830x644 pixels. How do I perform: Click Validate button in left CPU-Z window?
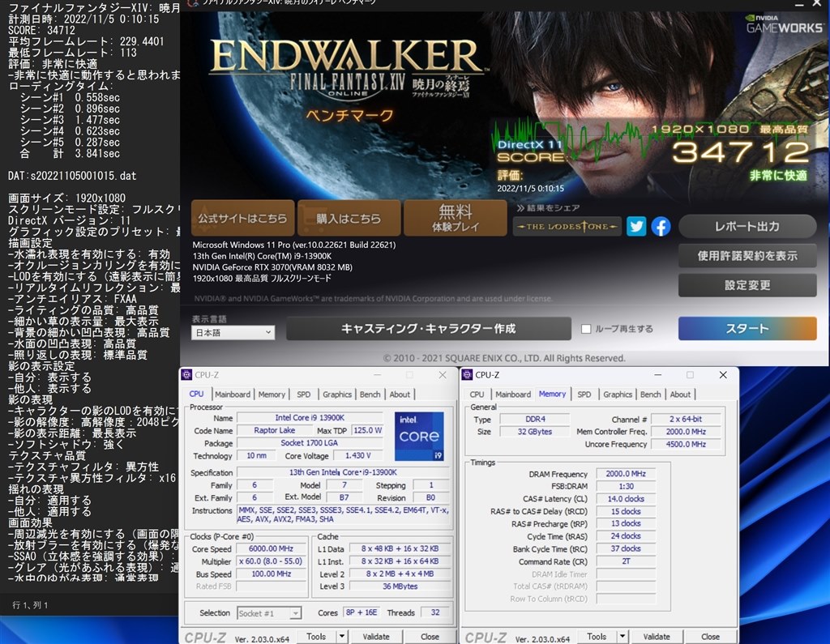coord(376,637)
